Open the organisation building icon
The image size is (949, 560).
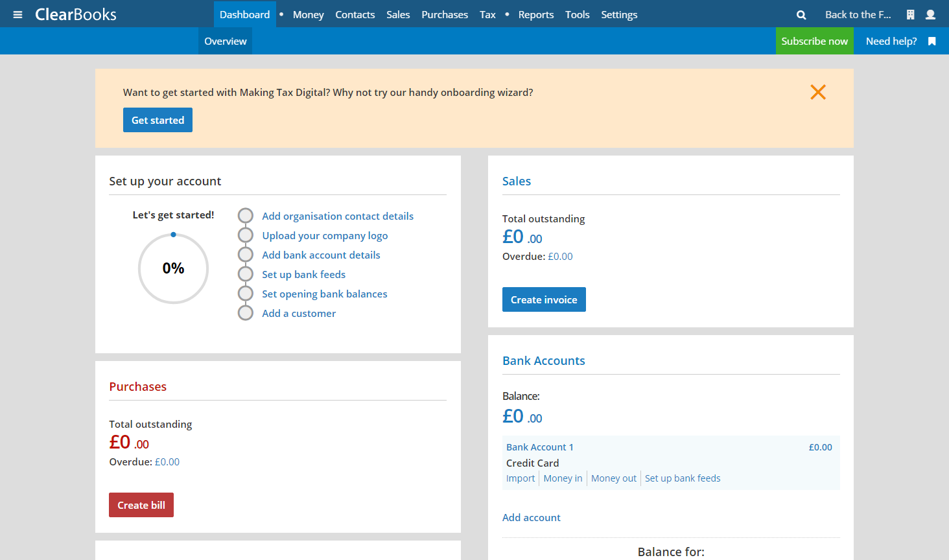pyautogui.click(x=910, y=14)
